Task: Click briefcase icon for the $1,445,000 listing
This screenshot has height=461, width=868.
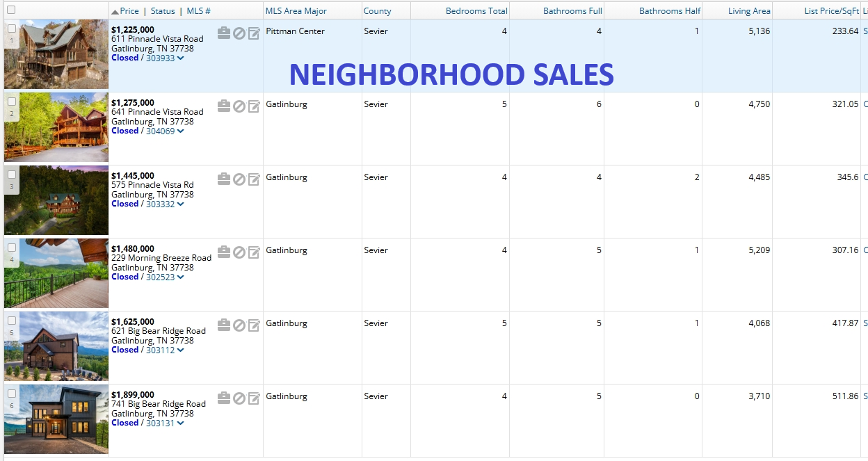Action: 223,179
